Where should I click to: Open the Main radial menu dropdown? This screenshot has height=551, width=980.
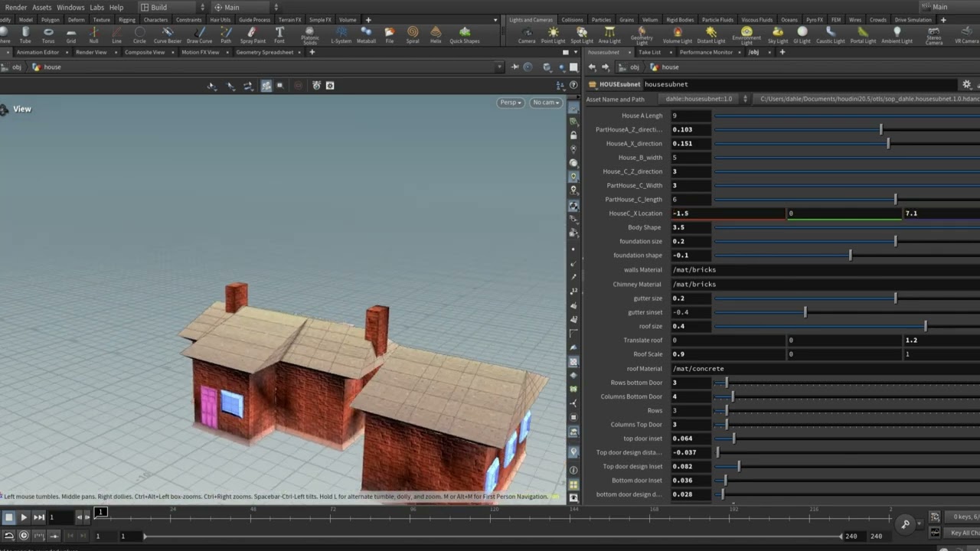[247, 7]
